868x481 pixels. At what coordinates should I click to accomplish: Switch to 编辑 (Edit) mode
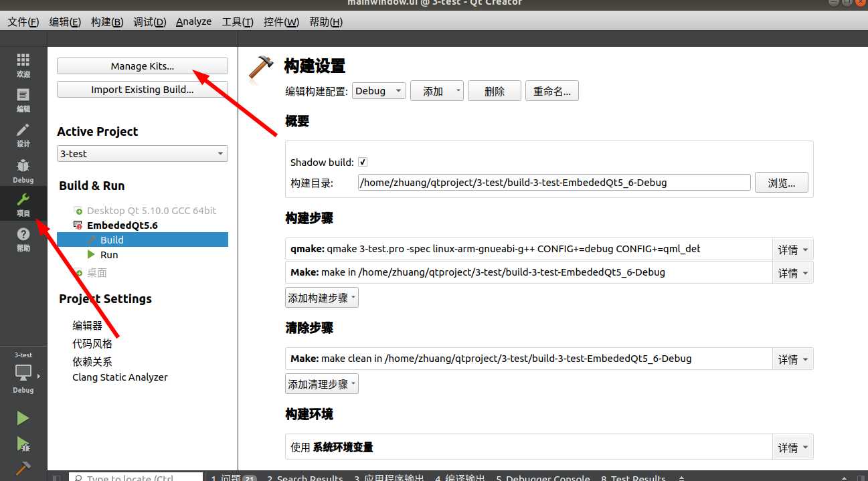(x=23, y=100)
